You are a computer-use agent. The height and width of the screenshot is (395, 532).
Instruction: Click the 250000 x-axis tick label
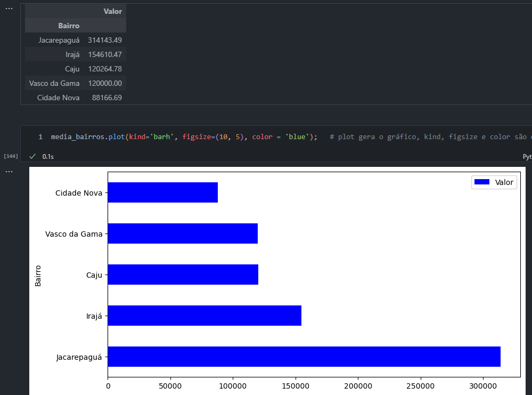(x=421, y=386)
